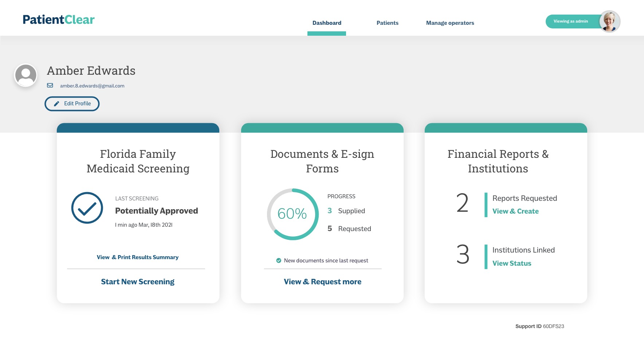Click the Amber Edwards name heading
This screenshot has width=644, height=355.
click(x=91, y=71)
